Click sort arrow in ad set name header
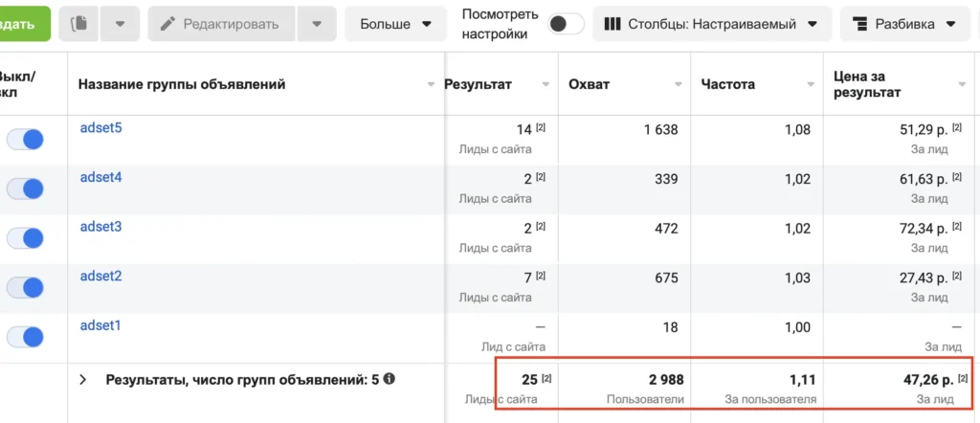The image size is (980, 423). point(431,84)
